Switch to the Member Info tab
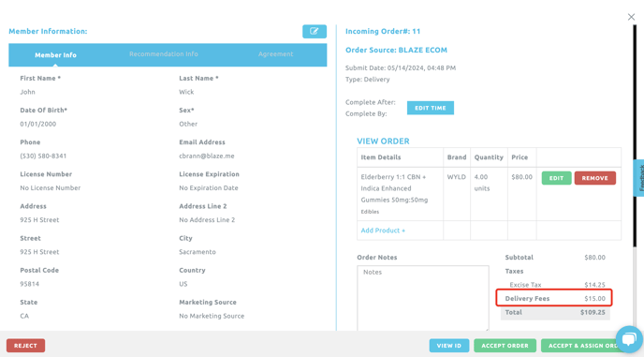 click(55, 55)
